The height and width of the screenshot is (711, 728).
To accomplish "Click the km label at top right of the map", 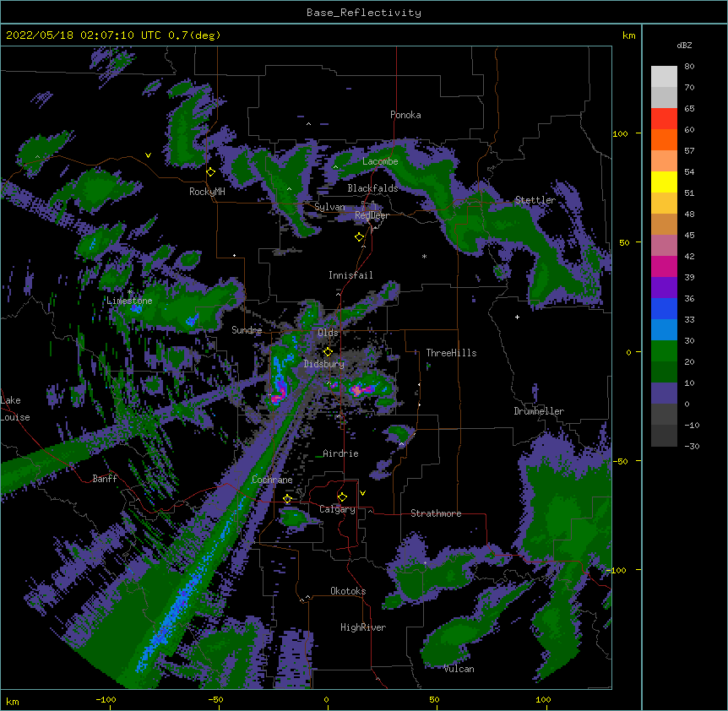I will (x=629, y=35).
